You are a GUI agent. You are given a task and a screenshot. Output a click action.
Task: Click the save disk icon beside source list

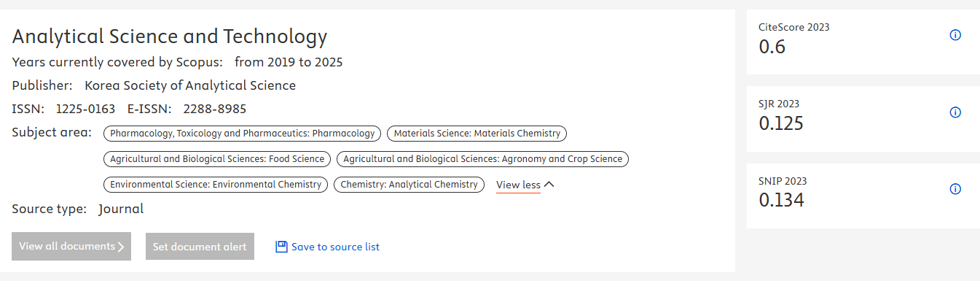pos(281,247)
